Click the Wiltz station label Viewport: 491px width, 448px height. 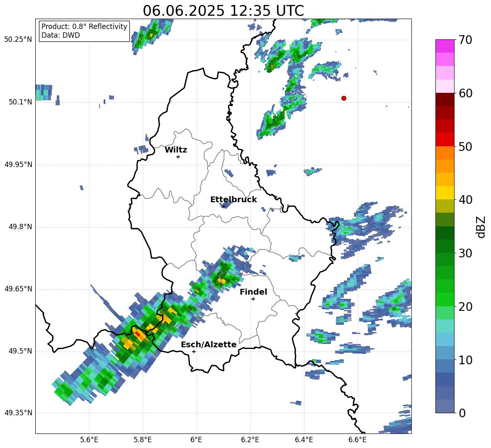pyautogui.click(x=176, y=150)
